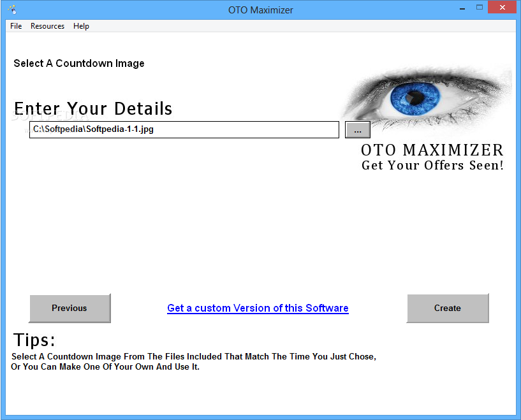Close the OTO Maximizer window
Screen dimensions: 521x420
pyautogui.click(x=502, y=7)
